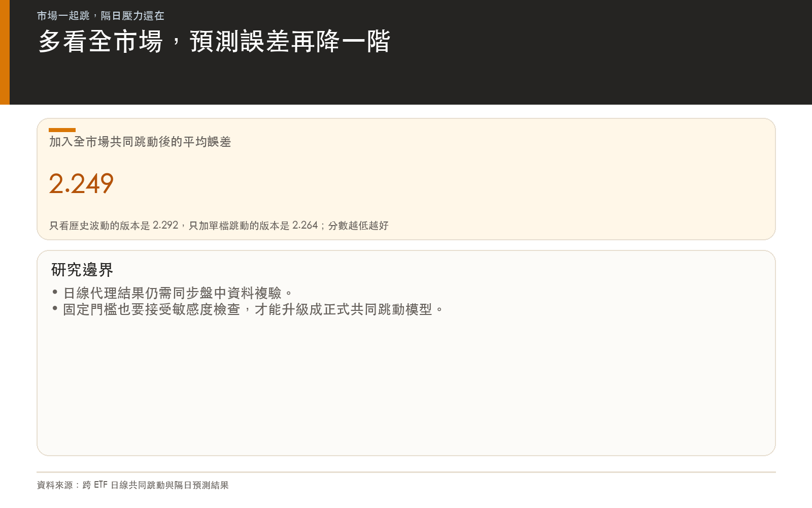Click the value 2.249
The height and width of the screenshot is (508, 812).
tap(81, 183)
